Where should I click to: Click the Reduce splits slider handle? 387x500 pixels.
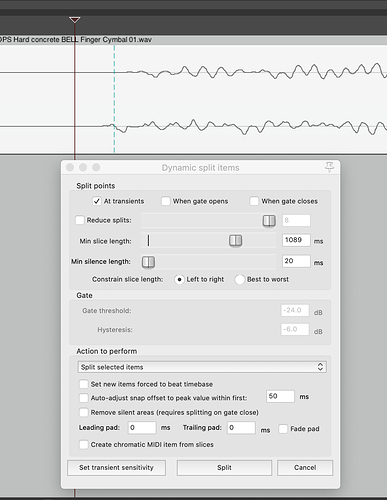click(269, 220)
